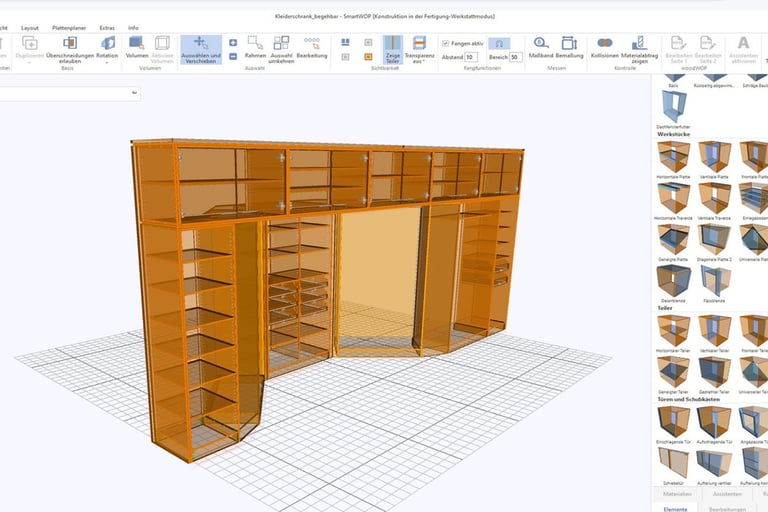Select the Bemaßung tool

(x=569, y=48)
